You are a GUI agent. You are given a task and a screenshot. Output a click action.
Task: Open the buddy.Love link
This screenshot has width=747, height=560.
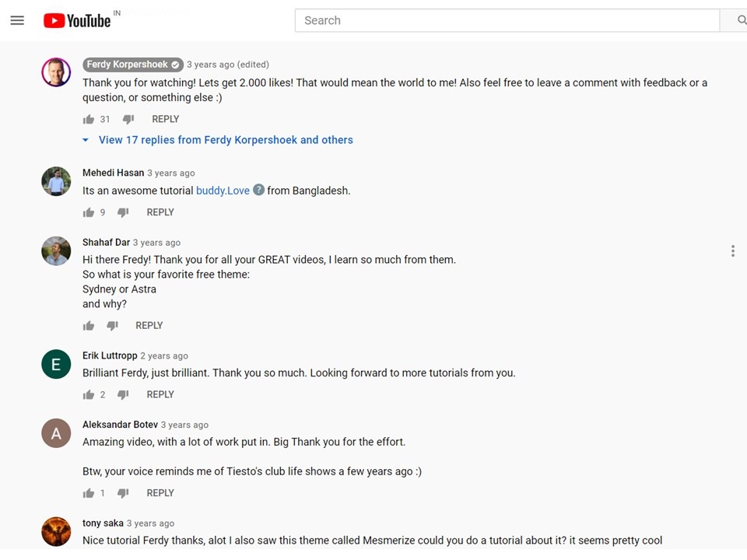click(x=223, y=191)
